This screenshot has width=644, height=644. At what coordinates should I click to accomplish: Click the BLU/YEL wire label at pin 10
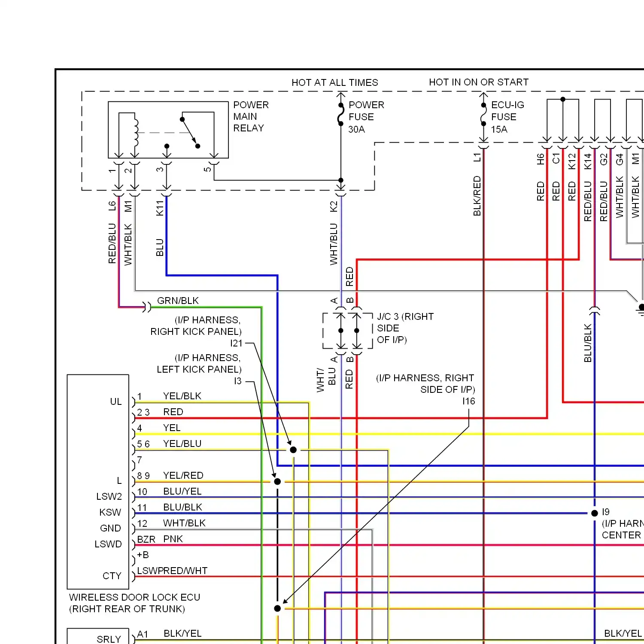(x=182, y=491)
